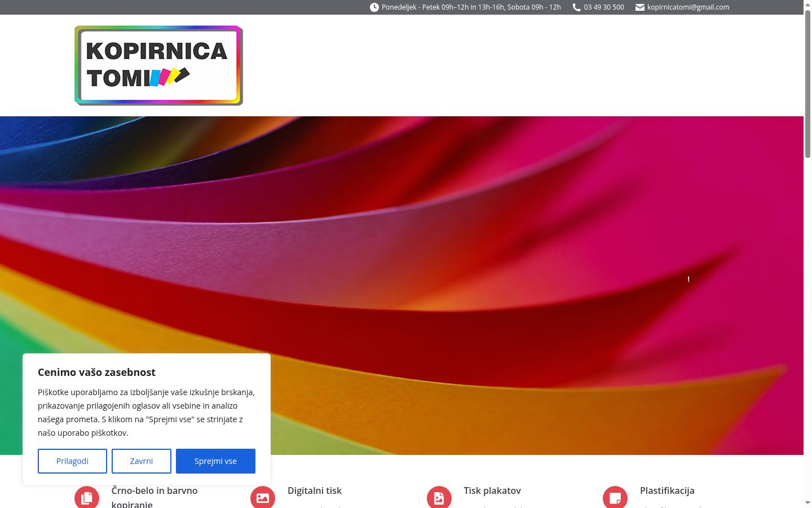The image size is (812, 508).
Task: Open the Plastifikacija heading
Action: tap(667, 491)
